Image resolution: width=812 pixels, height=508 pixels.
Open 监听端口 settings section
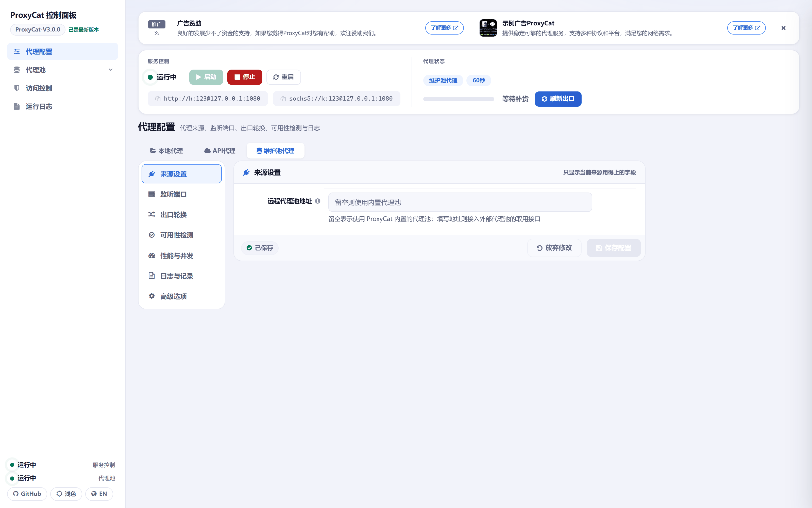(x=181, y=194)
